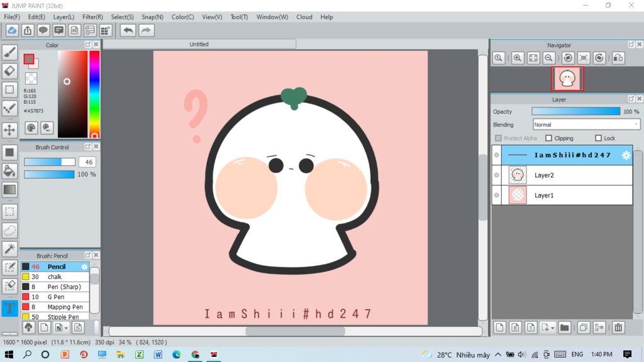
Task: Click the foreground color swatch
Action: pos(29,60)
